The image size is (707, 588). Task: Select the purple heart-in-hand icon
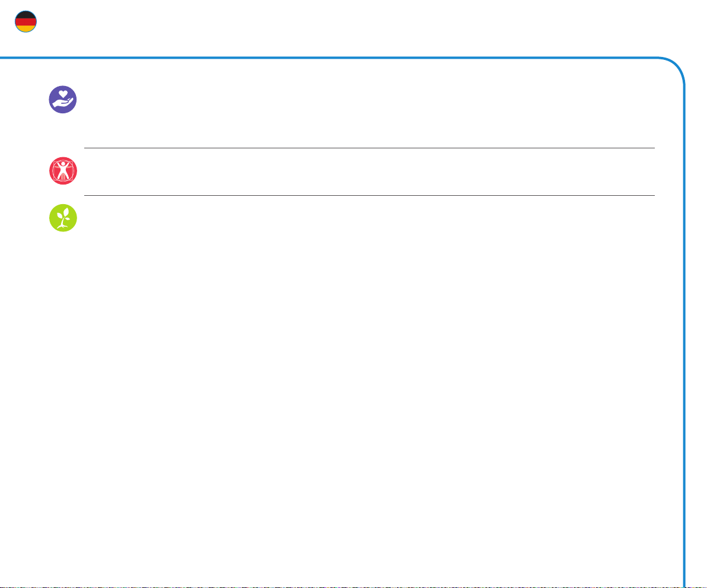63,100
